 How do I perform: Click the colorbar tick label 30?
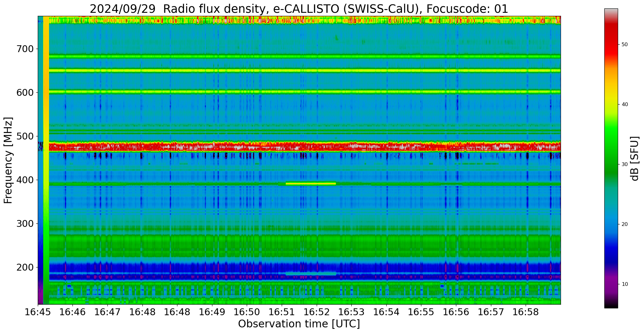625,164
